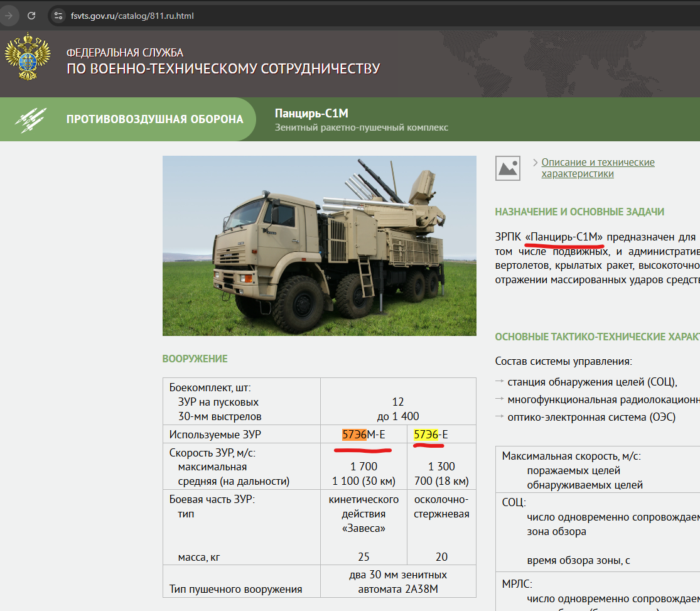Click ammunition value 'до 1 400'
Viewport: 700px width, 611px height.
(398, 416)
